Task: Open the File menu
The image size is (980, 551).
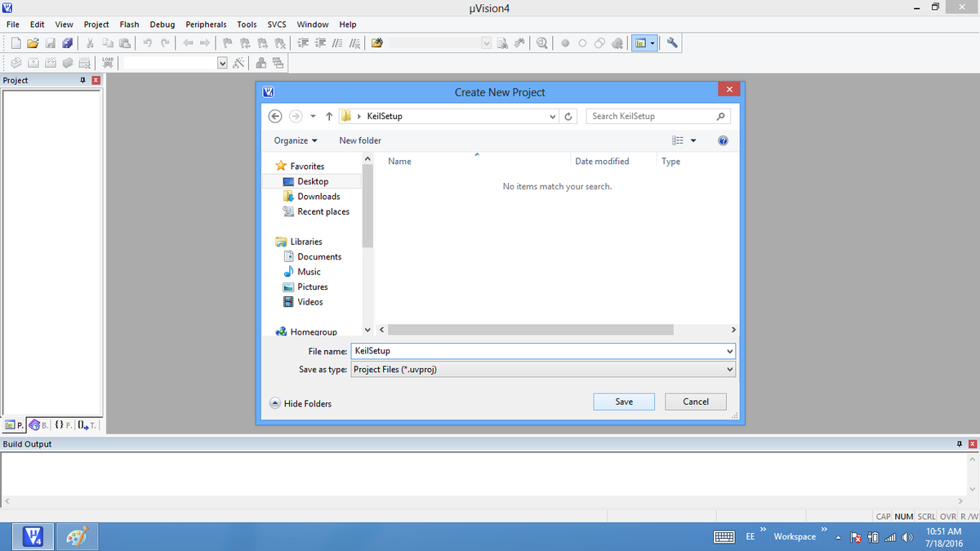Action: 13,24
